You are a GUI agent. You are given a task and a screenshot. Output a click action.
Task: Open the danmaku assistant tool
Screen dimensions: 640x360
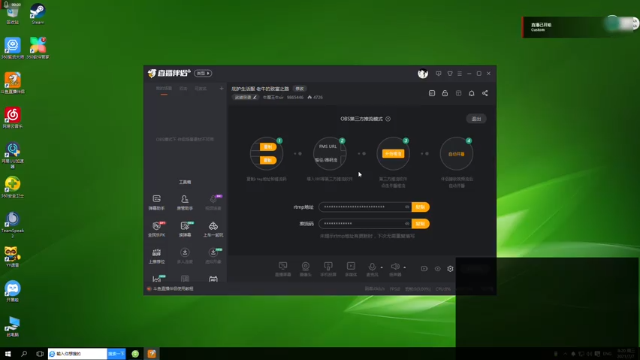pyautogui.click(x=156, y=202)
